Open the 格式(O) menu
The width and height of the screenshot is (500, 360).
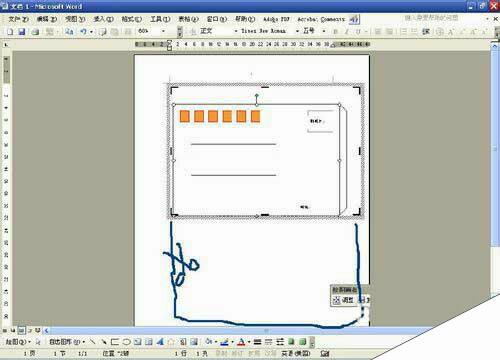tap(132, 19)
